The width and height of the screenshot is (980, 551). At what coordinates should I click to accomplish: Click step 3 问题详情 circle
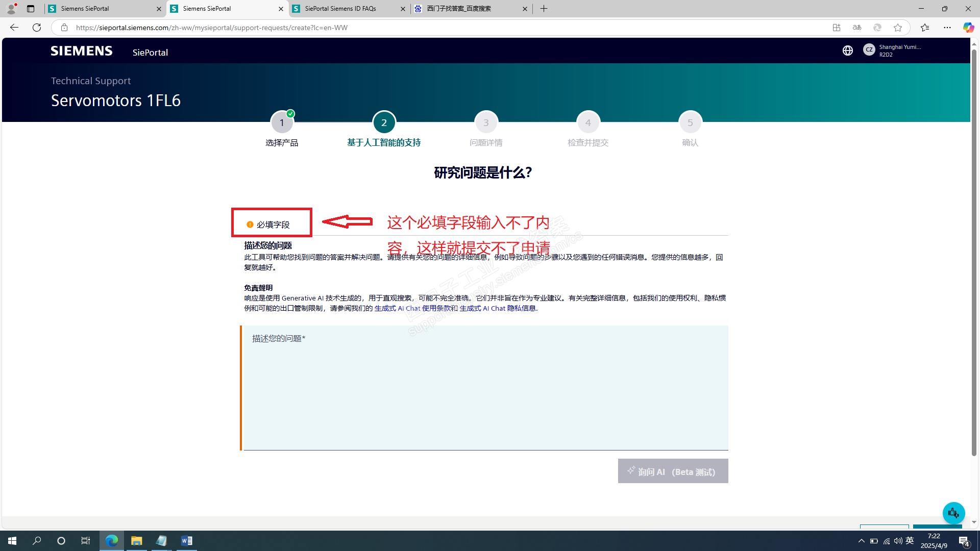[486, 122]
